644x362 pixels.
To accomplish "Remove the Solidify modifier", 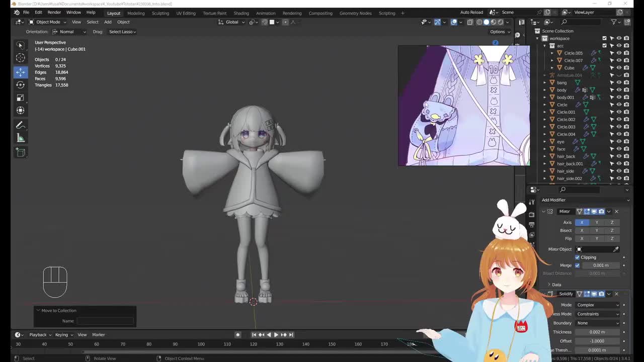I will point(616,294).
